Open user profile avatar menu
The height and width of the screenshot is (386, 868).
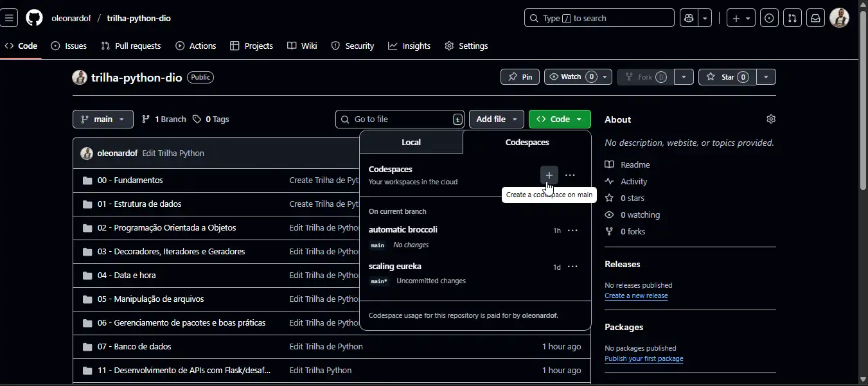click(x=839, y=18)
